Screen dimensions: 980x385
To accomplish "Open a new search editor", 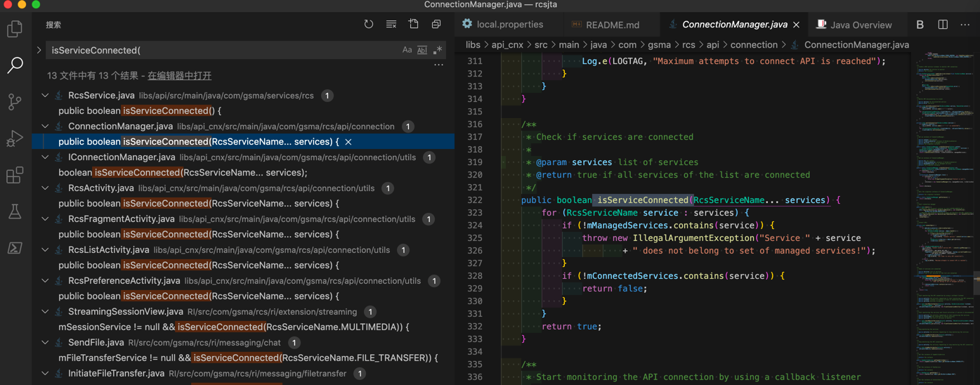I will [414, 25].
